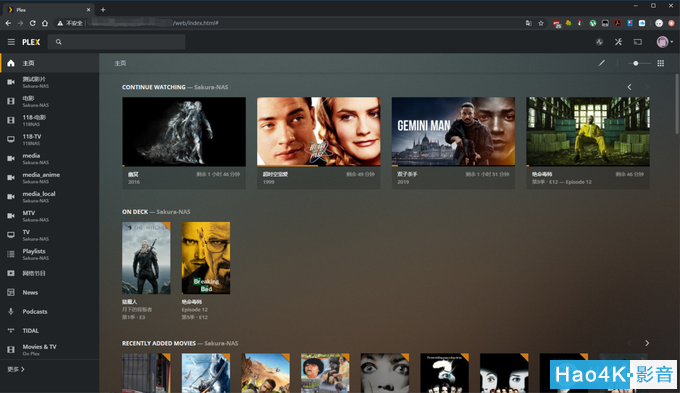This screenshot has width=680, height=393.
Task: Open the ghostly figure 2016 movie thumbnail
Action: (x=184, y=131)
